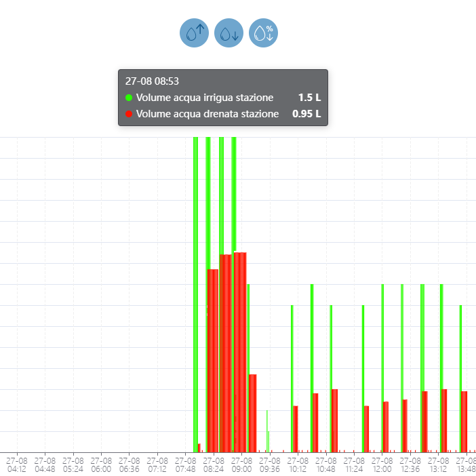The image size is (476, 476).
Task: Select the tallest red bar near 09:00
Action: pyautogui.click(x=240, y=351)
